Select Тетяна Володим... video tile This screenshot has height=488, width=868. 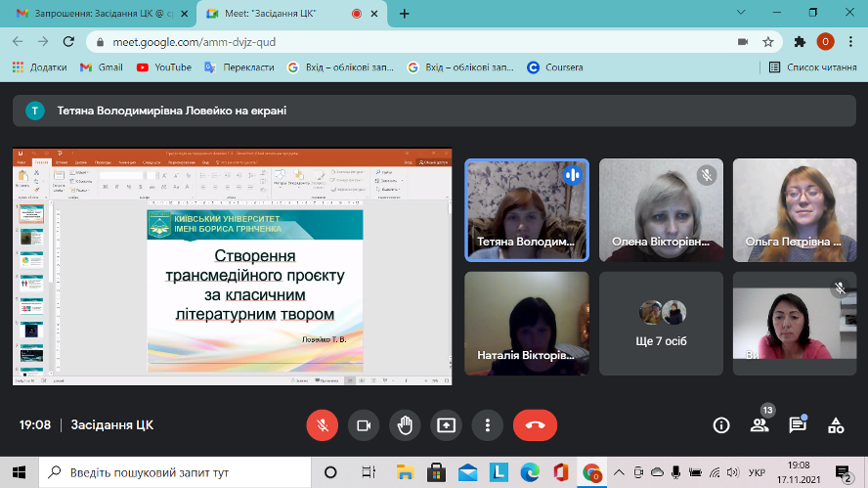[527, 210]
